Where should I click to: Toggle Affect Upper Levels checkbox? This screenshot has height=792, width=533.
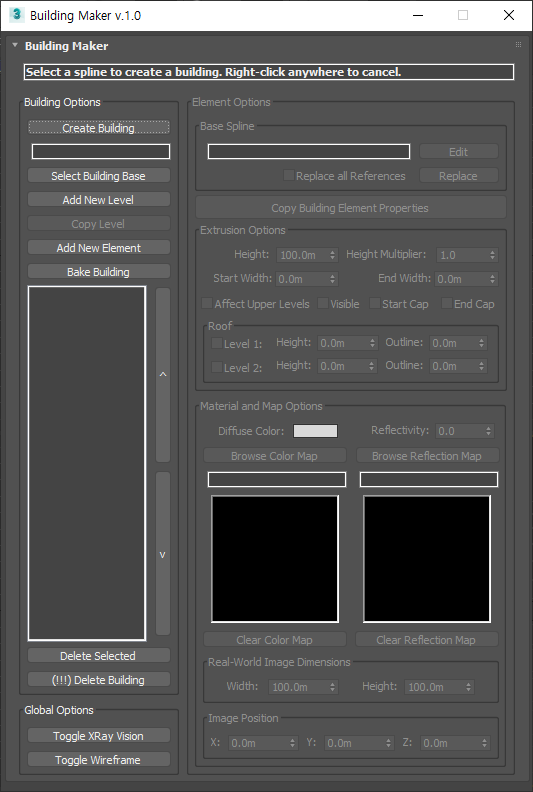click(207, 303)
